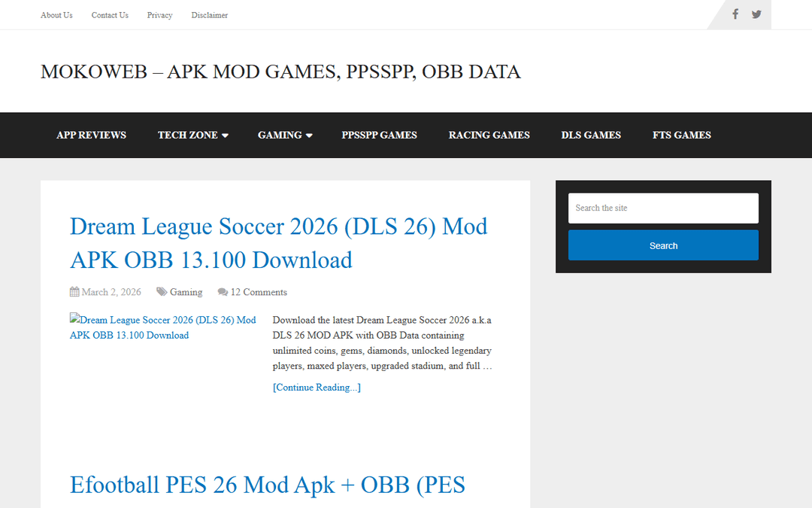Open the Gaming category link under post
This screenshot has height=508, width=812.
186,292
